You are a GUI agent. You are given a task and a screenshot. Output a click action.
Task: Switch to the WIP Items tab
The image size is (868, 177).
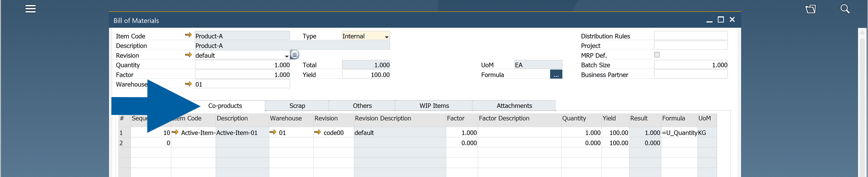pos(434,106)
